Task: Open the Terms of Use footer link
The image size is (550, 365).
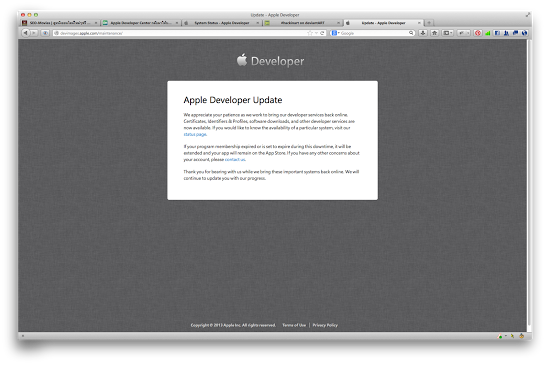Action: click(294, 325)
